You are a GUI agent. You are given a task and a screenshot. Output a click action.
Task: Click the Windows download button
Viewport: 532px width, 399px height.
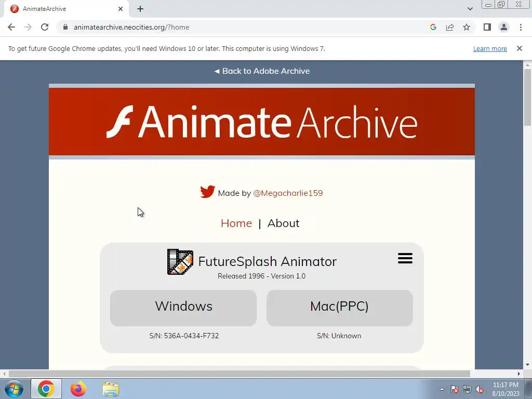[183, 308]
